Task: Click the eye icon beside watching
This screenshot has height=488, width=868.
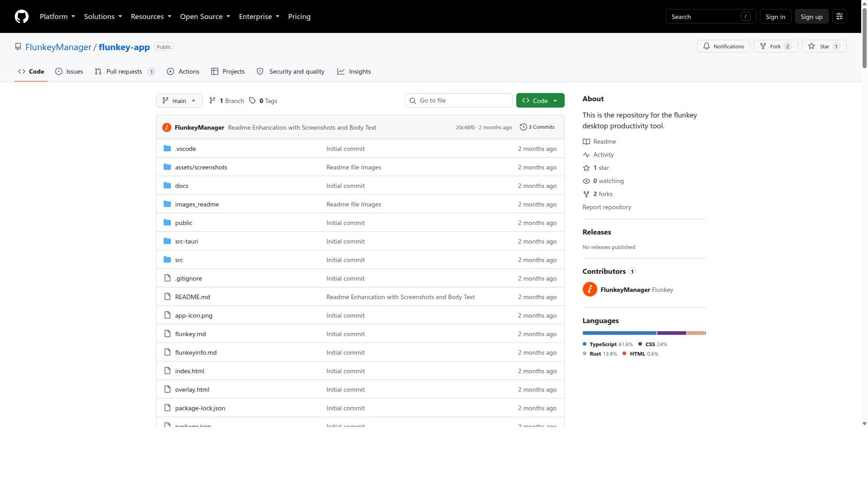Action: click(586, 181)
